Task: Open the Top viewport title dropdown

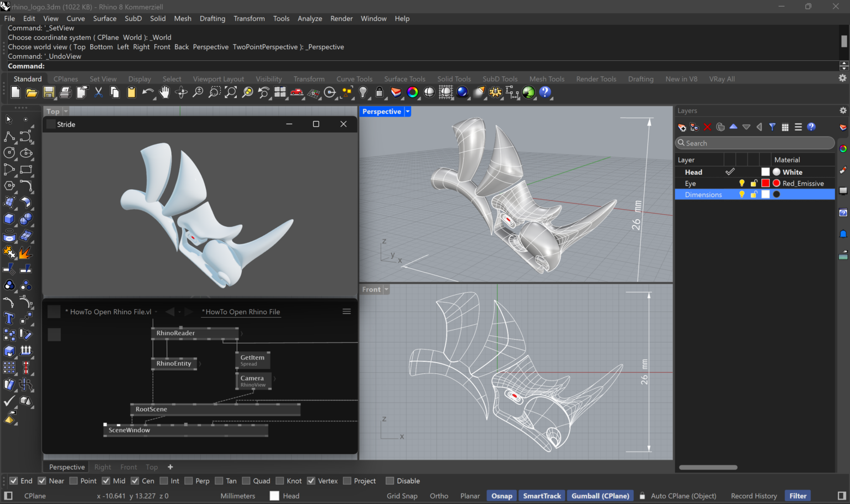Action: [x=65, y=111]
